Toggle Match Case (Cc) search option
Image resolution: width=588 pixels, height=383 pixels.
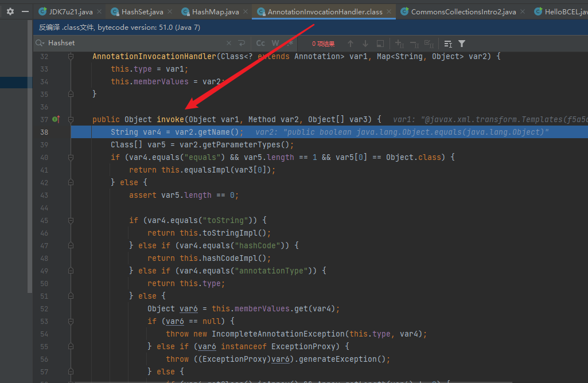(x=260, y=44)
